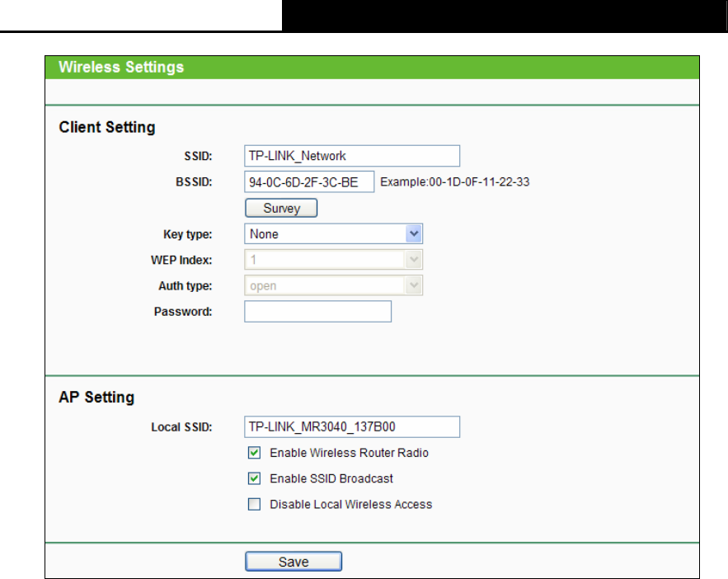This screenshot has width=728, height=579.
Task: Click the Auth type label
Action: tap(186, 286)
